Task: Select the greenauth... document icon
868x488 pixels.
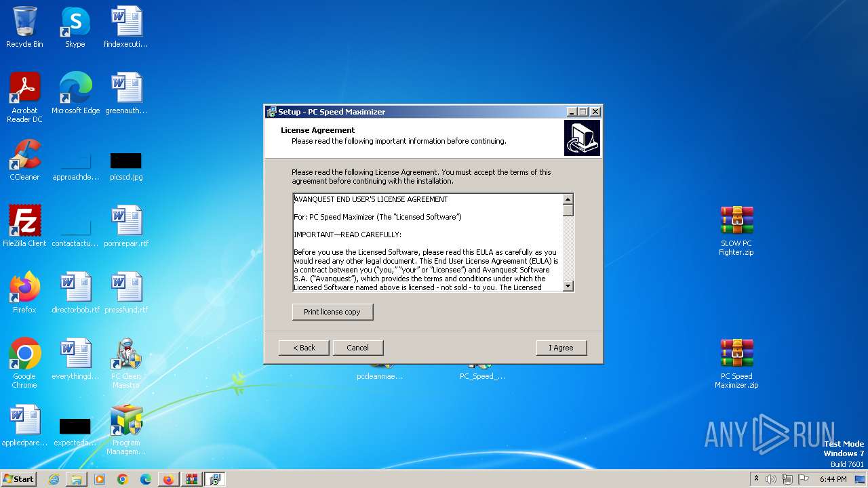Action: (x=126, y=94)
